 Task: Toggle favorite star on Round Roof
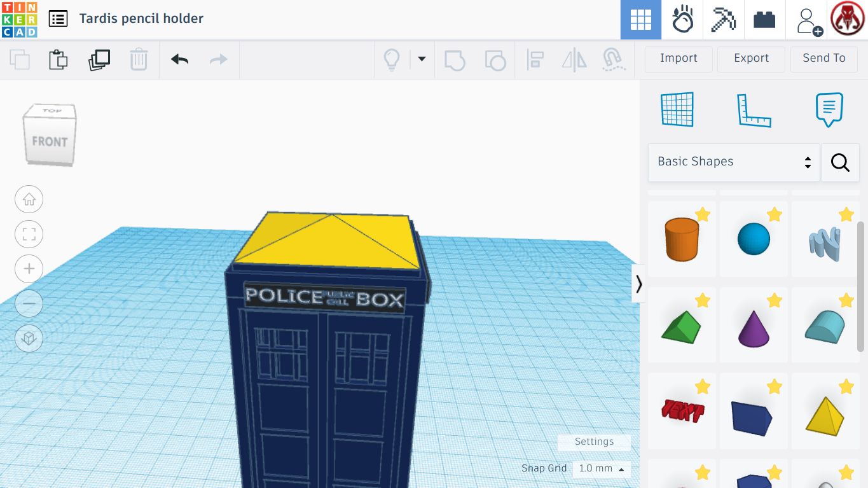tap(846, 300)
